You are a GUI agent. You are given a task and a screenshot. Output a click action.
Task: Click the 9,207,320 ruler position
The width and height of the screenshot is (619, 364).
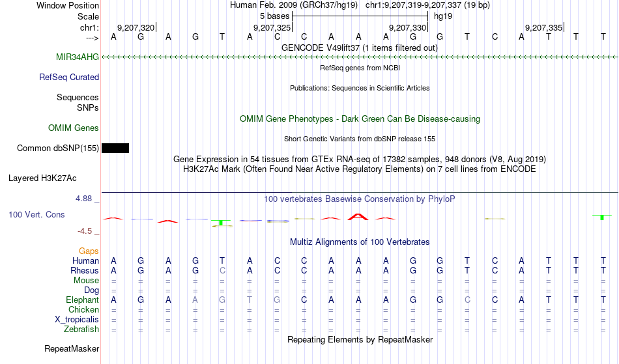136,27
